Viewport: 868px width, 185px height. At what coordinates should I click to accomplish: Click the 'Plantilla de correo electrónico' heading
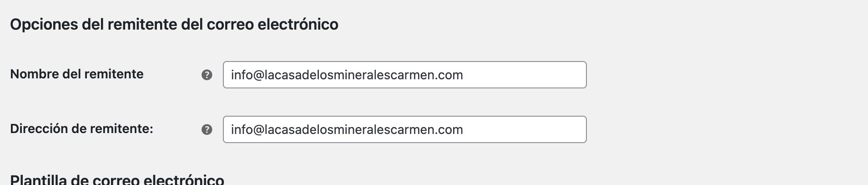pos(117,180)
